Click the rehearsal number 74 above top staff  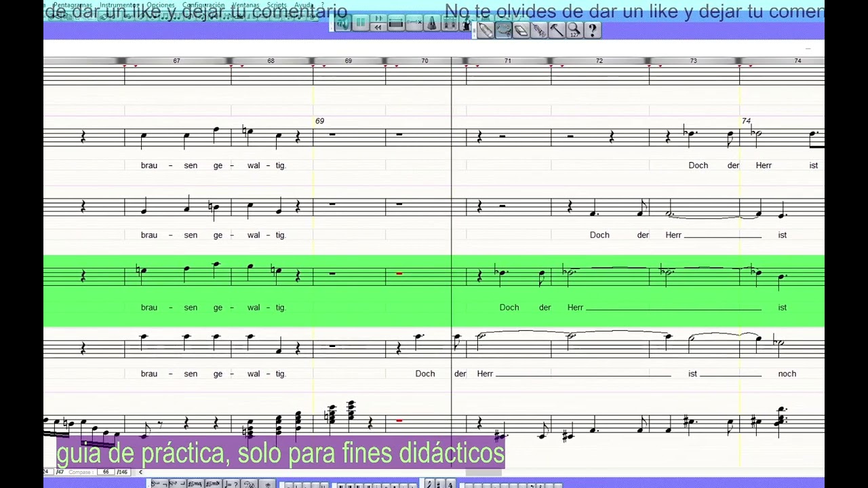coord(746,121)
